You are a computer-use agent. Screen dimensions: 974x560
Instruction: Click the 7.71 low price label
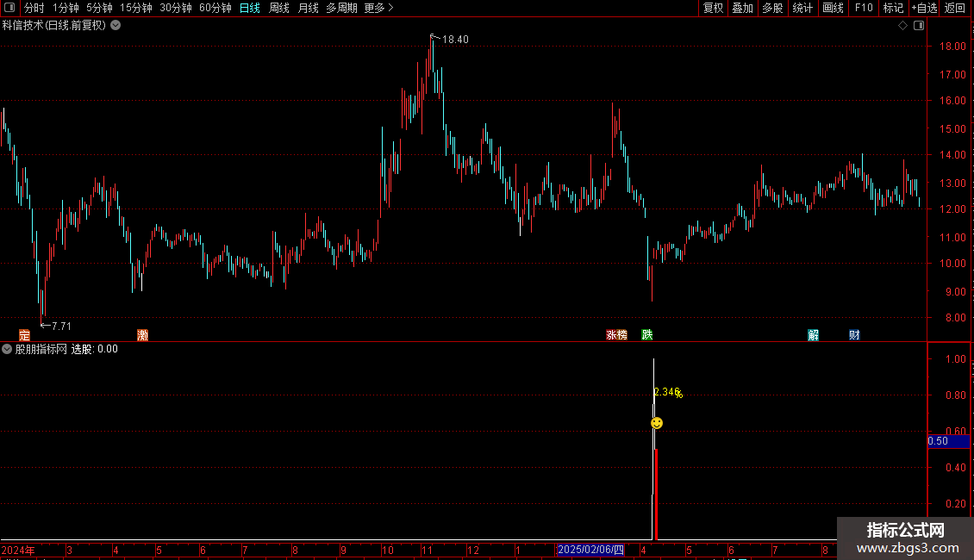(x=61, y=326)
